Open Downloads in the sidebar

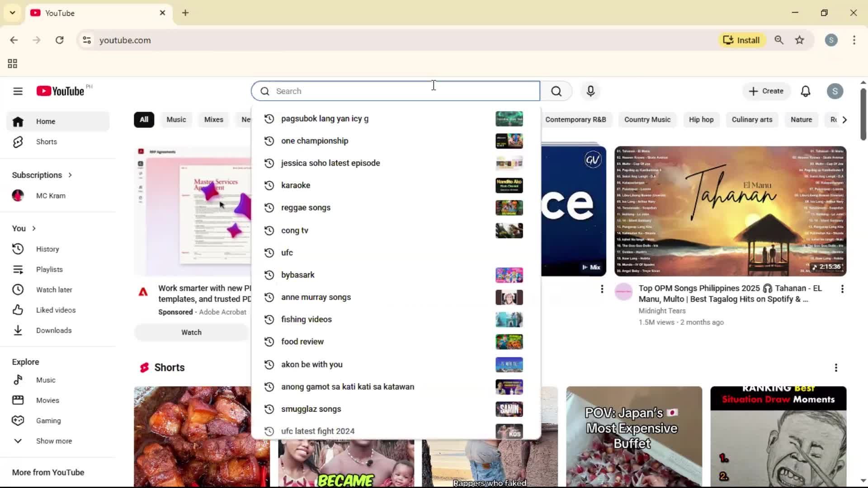point(53,330)
